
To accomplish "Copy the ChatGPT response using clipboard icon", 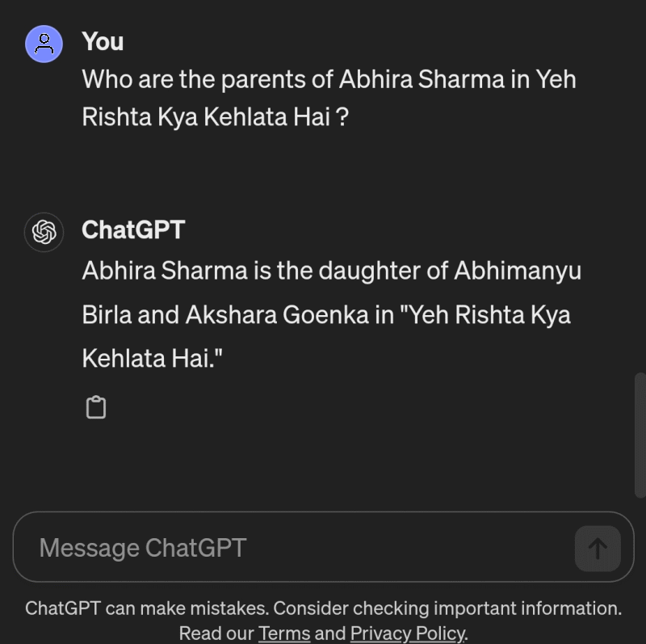I will [96, 408].
